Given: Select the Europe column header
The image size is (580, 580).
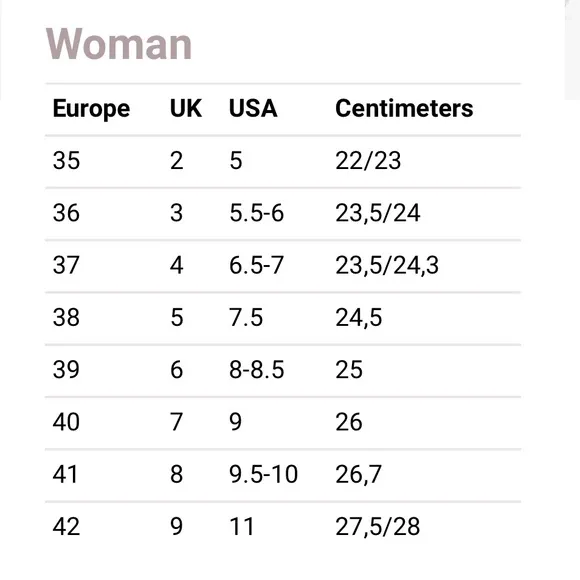Looking at the screenshot, I should click(x=91, y=109).
